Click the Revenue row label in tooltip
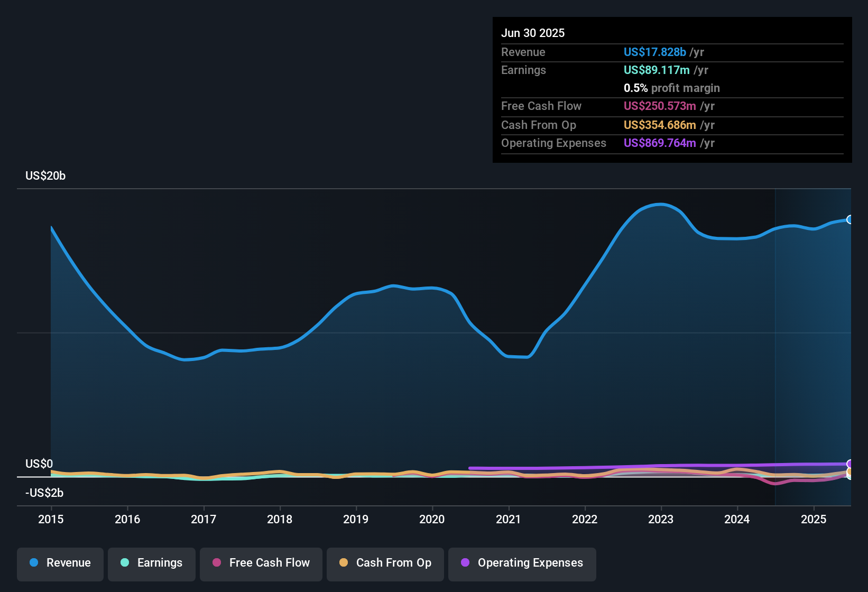Image resolution: width=868 pixels, height=592 pixels. [523, 52]
